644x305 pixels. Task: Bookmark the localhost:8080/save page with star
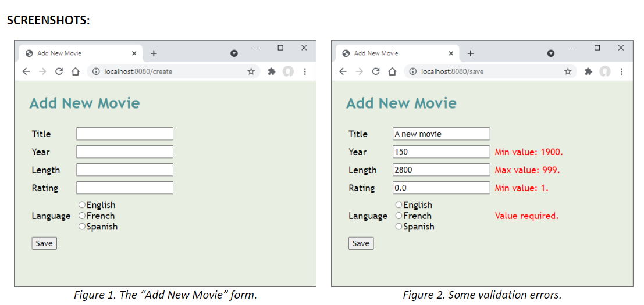coord(568,71)
